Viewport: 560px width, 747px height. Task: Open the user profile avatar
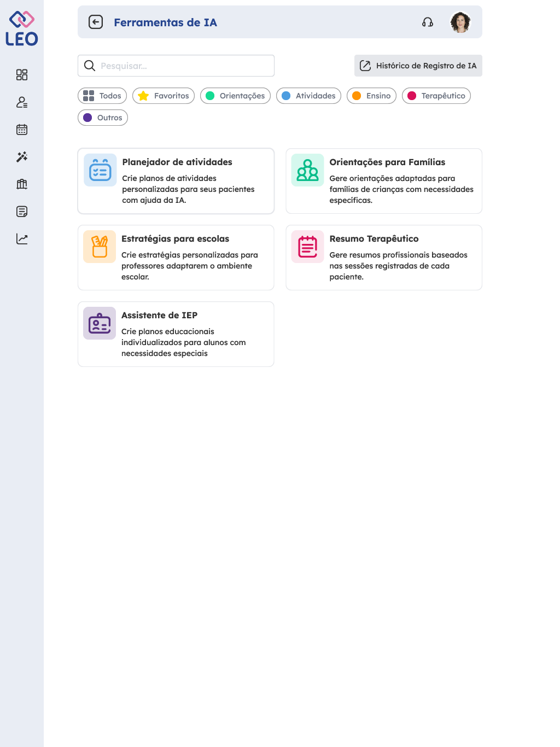tap(460, 22)
